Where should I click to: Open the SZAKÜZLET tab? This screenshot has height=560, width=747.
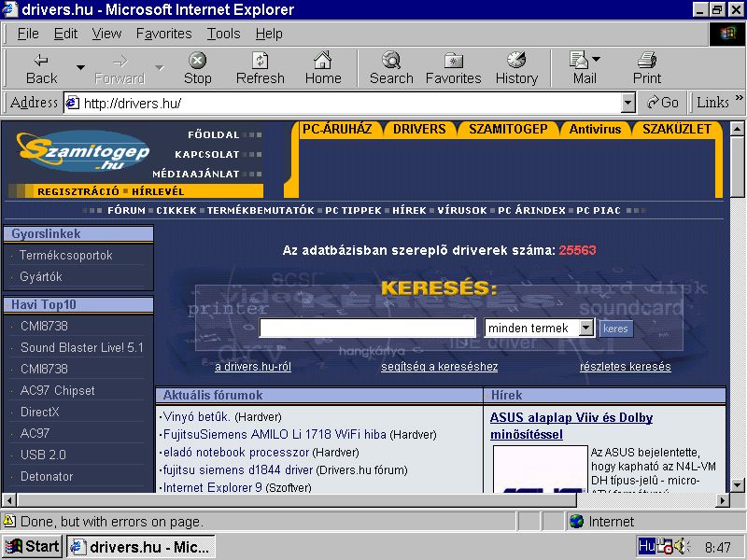point(676,129)
